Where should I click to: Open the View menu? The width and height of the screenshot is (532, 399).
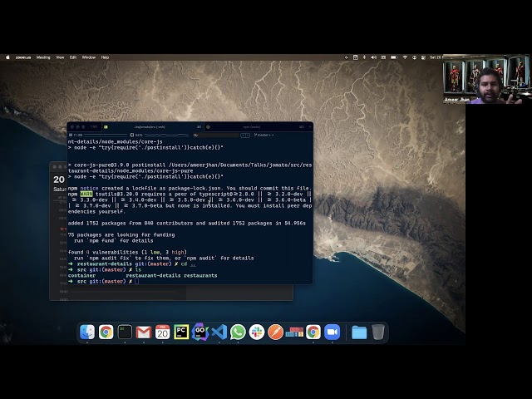point(60,57)
